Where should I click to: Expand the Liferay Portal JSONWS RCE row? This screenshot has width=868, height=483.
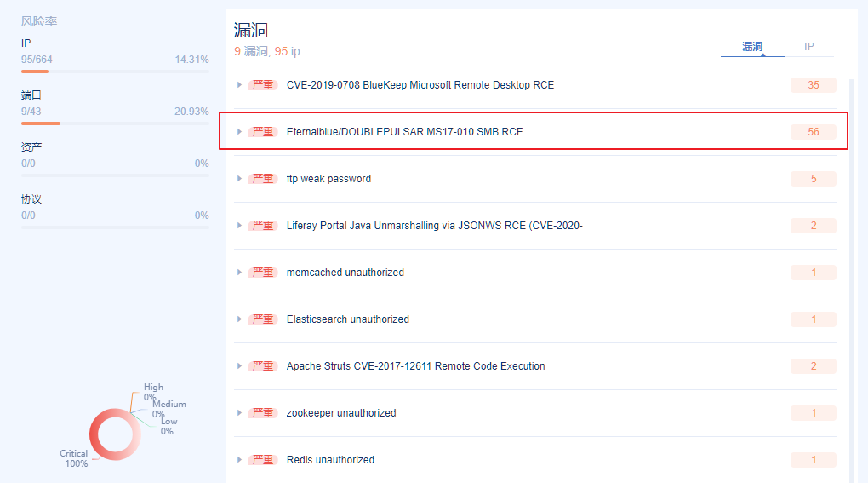point(239,226)
